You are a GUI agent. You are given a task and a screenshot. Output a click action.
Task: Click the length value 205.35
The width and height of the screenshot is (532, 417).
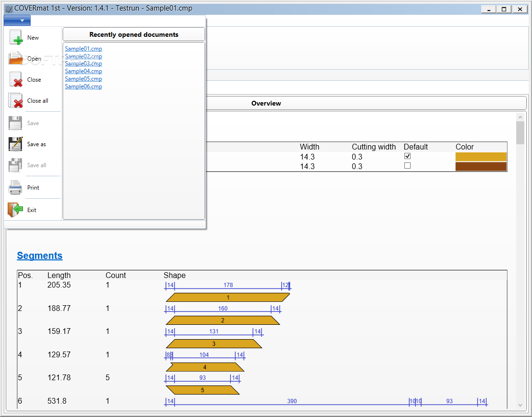tap(59, 285)
